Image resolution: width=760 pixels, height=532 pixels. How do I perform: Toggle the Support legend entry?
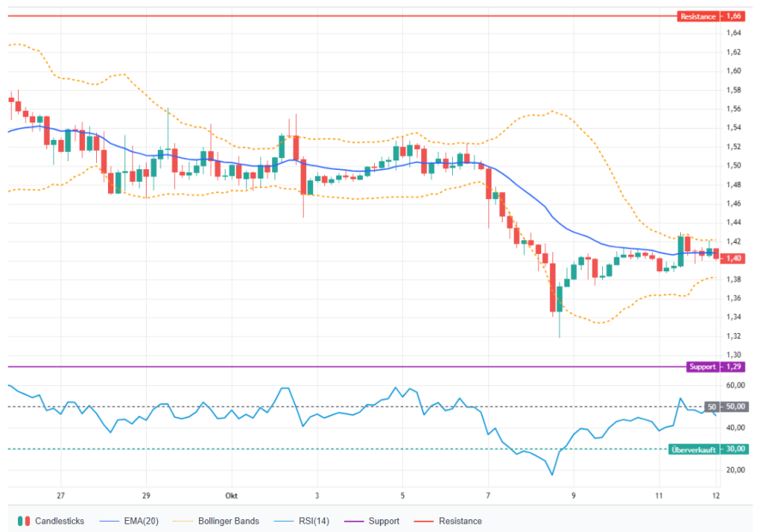tap(371, 521)
